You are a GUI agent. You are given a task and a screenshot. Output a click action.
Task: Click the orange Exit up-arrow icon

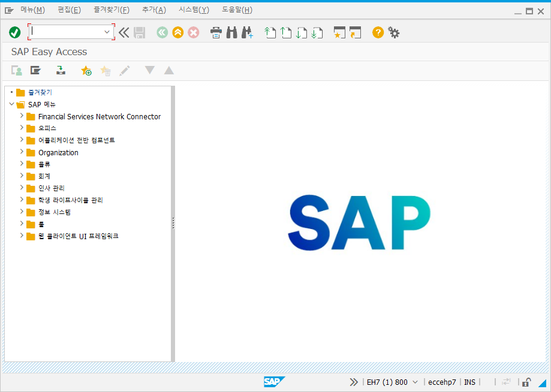click(x=178, y=32)
